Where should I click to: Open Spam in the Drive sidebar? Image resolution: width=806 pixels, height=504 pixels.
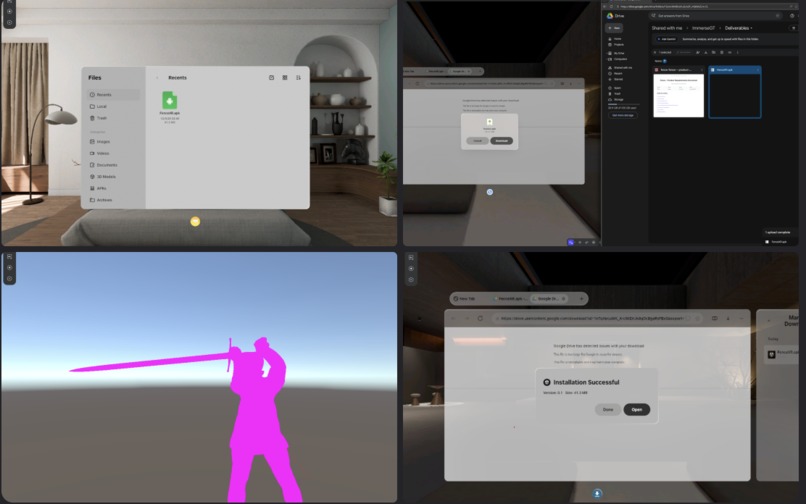click(x=617, y=88)
